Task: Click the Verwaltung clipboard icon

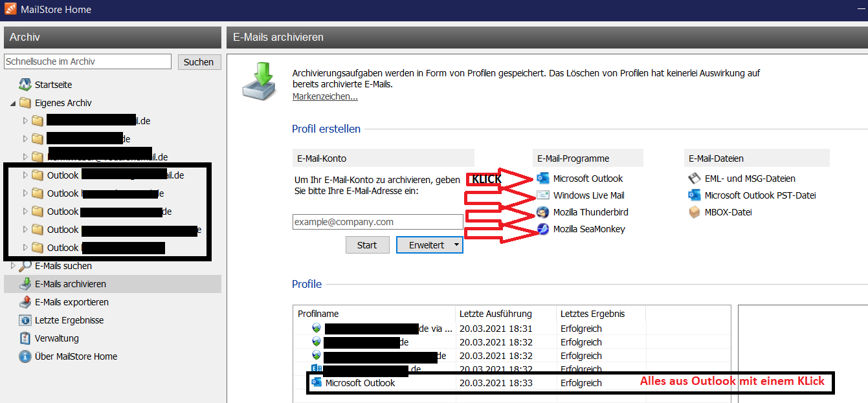Action: (x=25, y=338)
